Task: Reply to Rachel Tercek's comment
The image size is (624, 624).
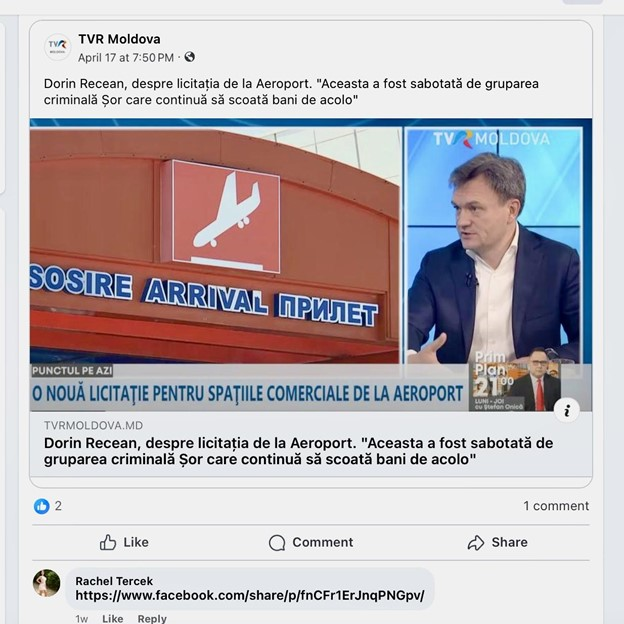Action: click(152, 618)
